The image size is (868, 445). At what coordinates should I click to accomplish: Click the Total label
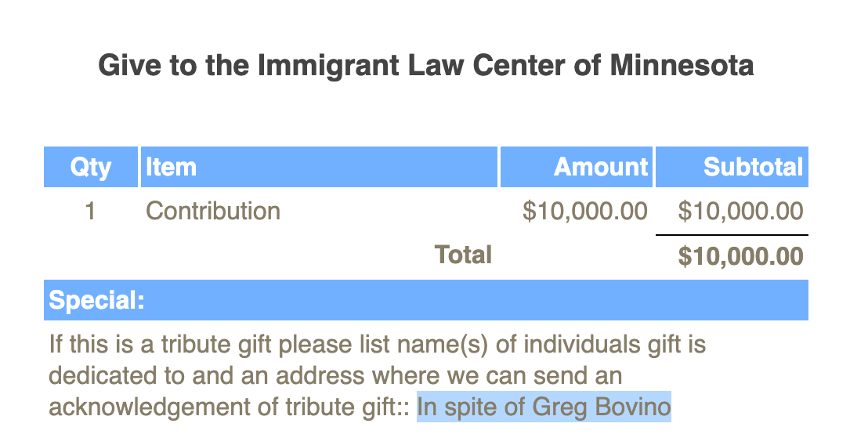(463, 255)
